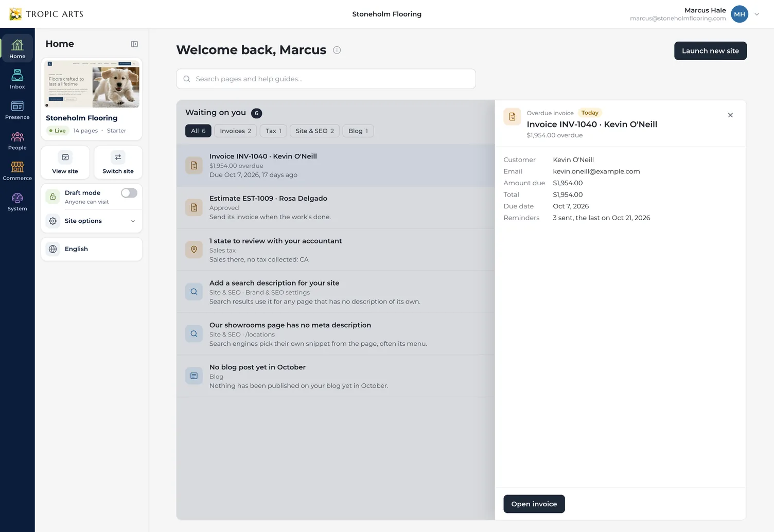The height and width of the screenshot is (532, 774).
Task: Click the info icon beside Welcome back
Action: (x=337, y=50)
